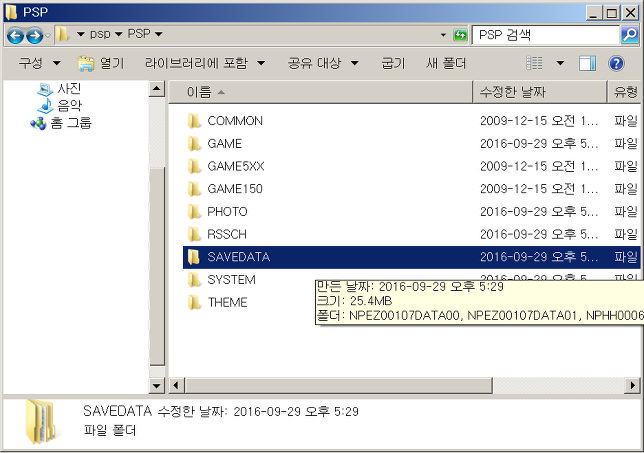Click the file list horizontal scrollbar thumb
Image resolution: width=644 pixels, height=453 pixels.
tap(338, 385)
